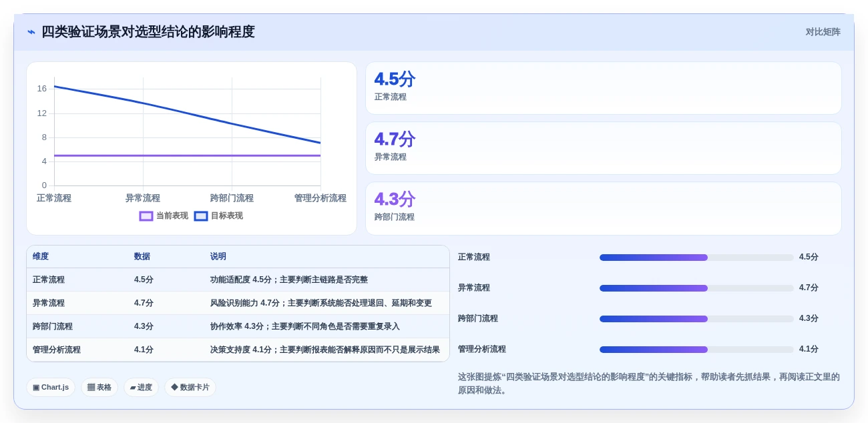Click the blue 目标表现 line in chart

(188, 115)
